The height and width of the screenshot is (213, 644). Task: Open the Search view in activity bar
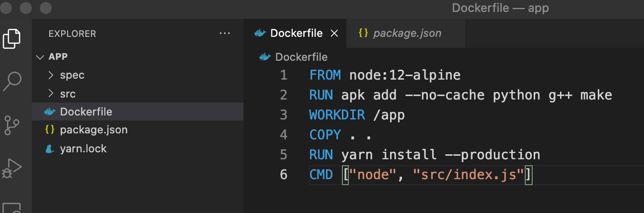tap(12, 81)
